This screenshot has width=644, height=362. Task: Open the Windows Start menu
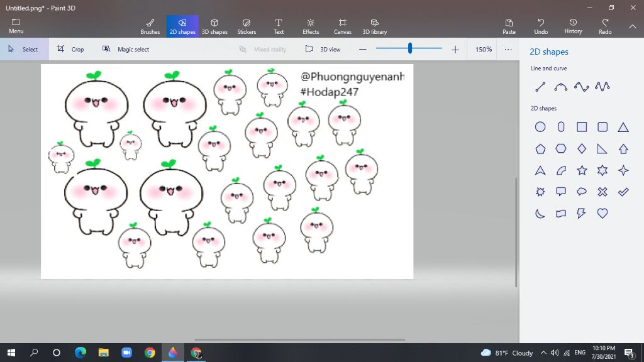(11, 353)
